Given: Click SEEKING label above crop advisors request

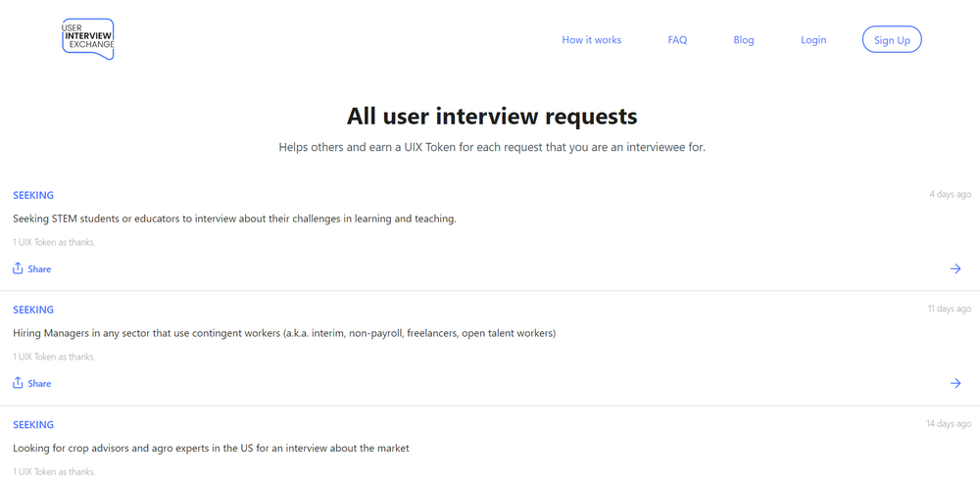Looking at the screenshot, I should coord(33,424).
